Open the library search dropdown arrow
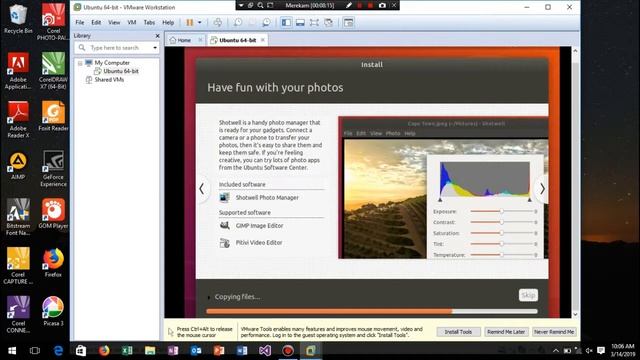 point(155,48)
